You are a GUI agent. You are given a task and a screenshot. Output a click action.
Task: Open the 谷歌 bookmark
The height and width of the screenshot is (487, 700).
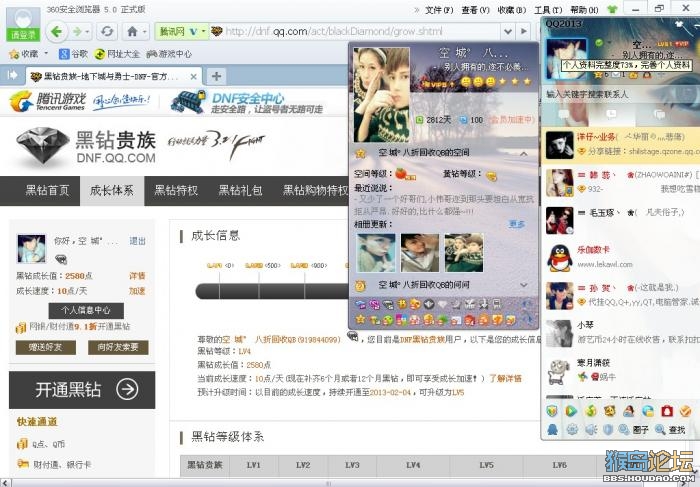[x=74, y=54]
